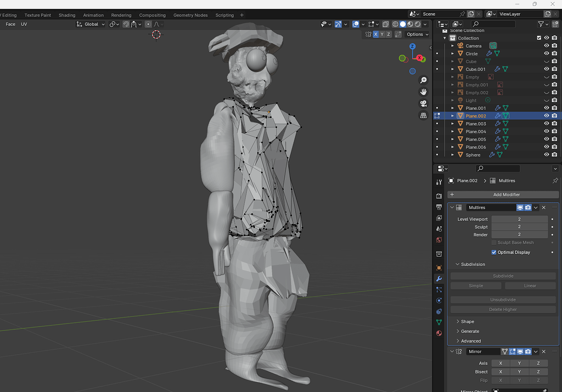Switch perspective/orthographic grid icon
The image size is (562, 392).
[x=423, y=115]
